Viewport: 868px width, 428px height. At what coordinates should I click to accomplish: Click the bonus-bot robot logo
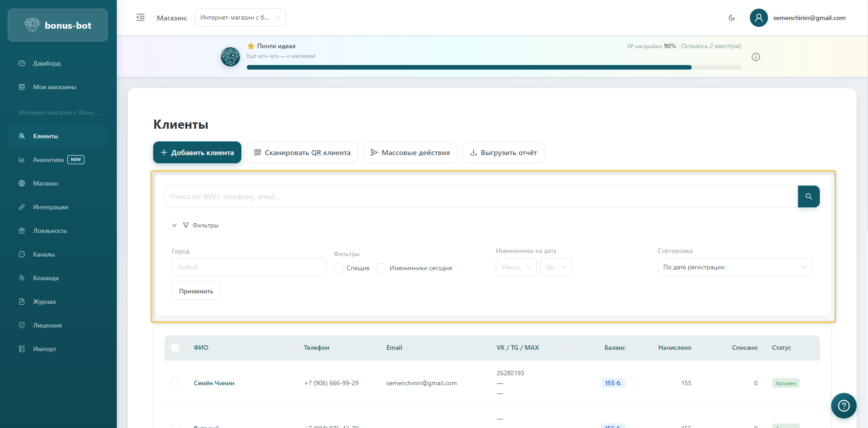32,25
